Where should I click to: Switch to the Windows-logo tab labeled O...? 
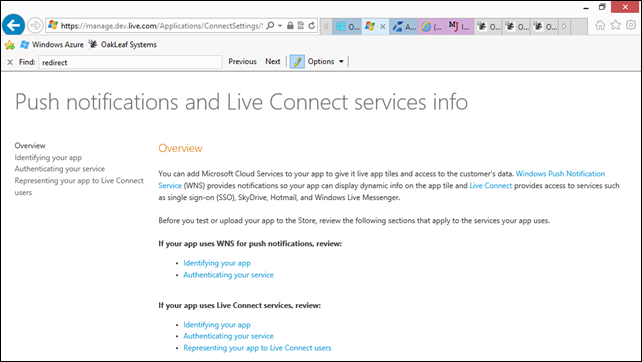click(x=347, y=27)
